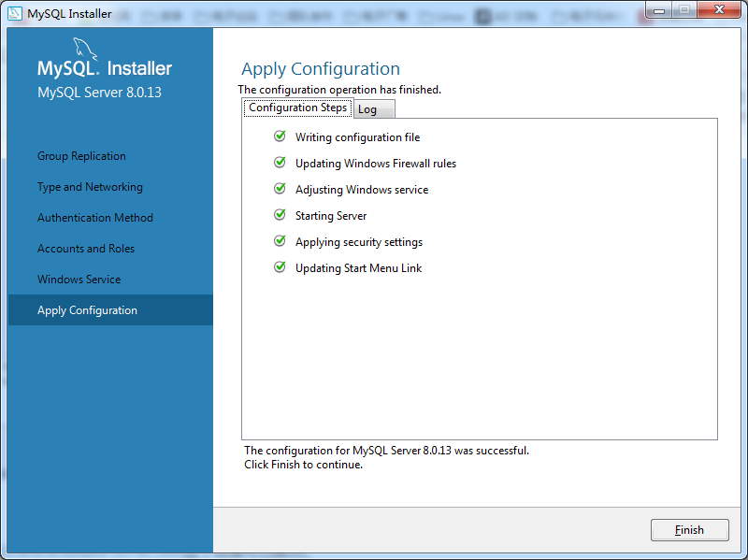Click the 'Writing configuration file' step text

357,137
